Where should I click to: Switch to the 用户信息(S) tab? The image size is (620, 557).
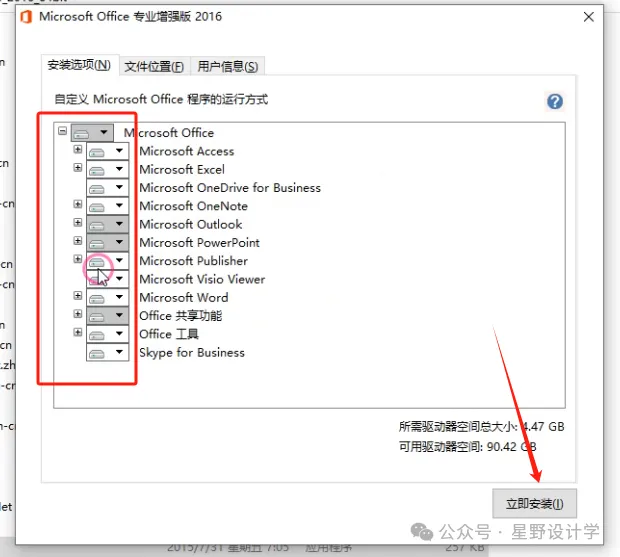(x=228, y=66)
